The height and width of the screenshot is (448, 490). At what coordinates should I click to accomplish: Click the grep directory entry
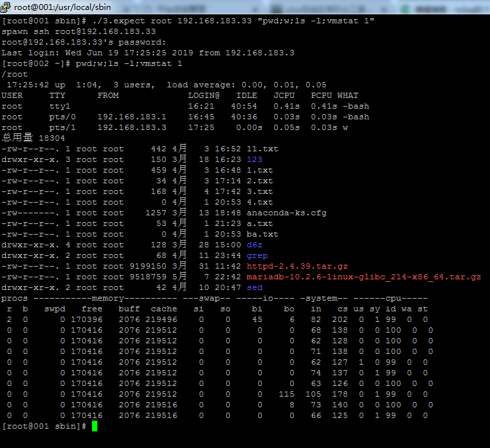coord(257,255)
